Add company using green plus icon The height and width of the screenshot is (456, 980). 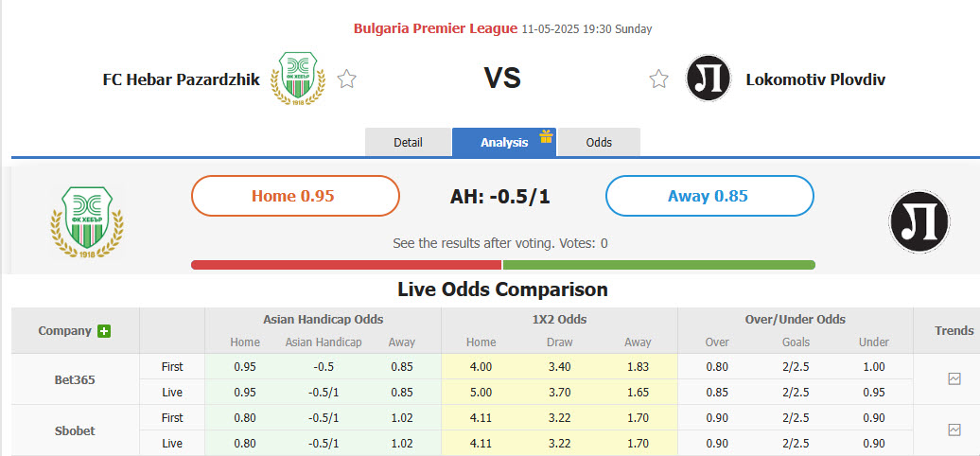click(x=104, y=331)
